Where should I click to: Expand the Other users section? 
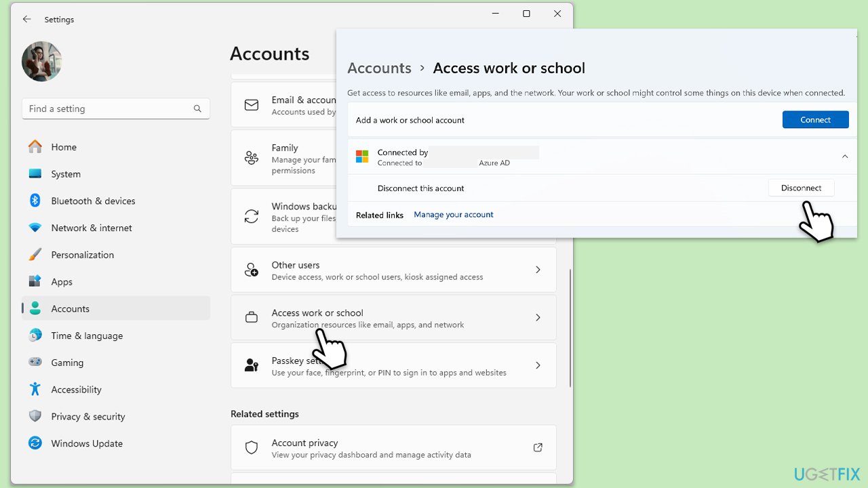(538, 269)
